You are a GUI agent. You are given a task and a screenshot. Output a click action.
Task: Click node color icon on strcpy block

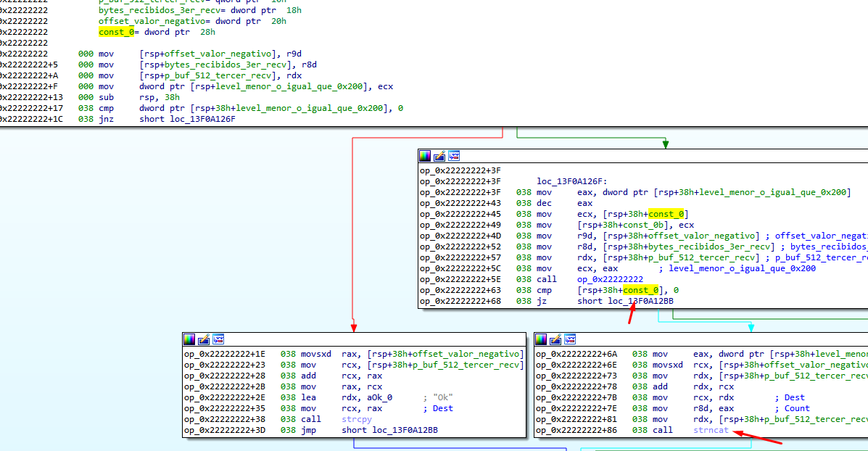click(x=189, y=339)
